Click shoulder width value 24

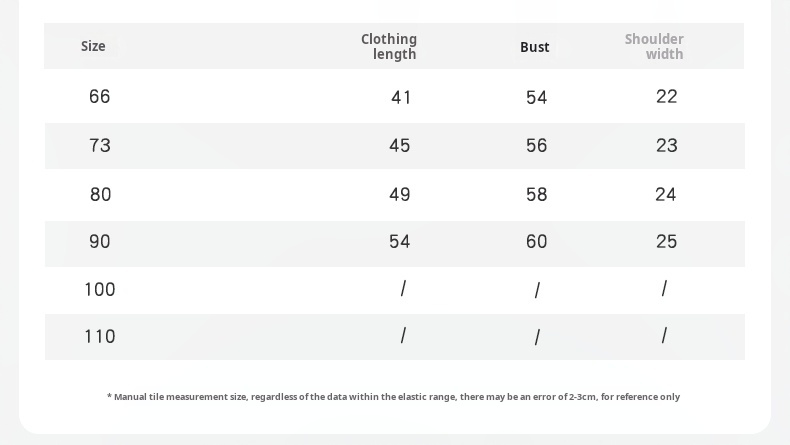[666, 195]
